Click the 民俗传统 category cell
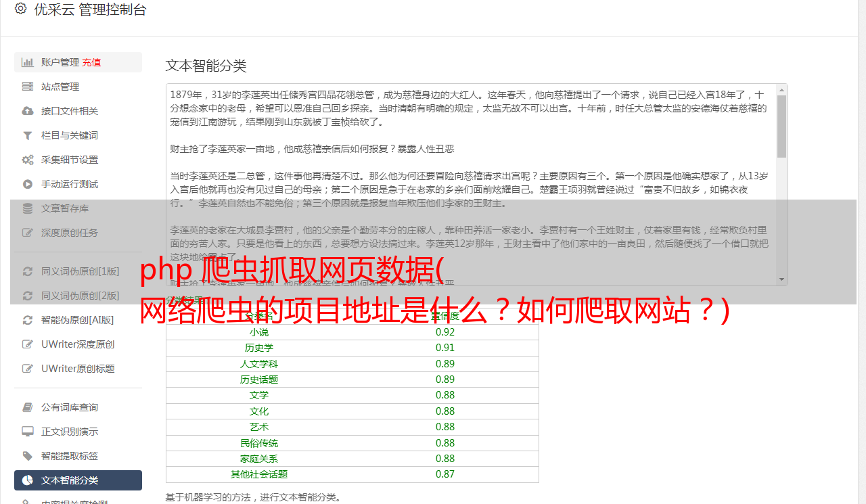The height and width of the screenshot is (504, 866). (x=259, y=443)
